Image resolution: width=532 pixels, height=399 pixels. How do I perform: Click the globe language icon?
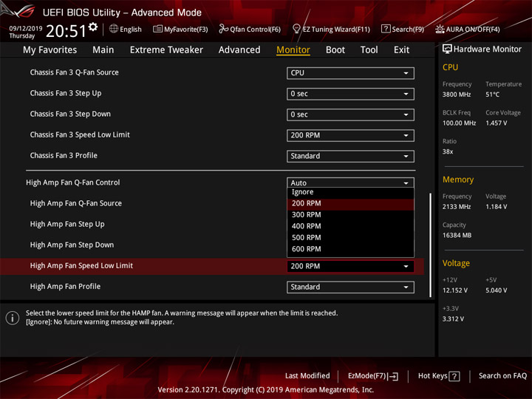tap(114, 29)
